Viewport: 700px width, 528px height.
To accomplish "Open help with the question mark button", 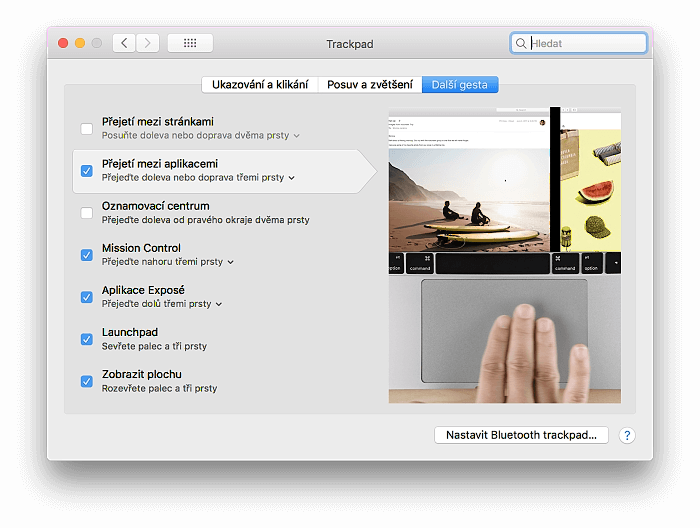I will pyautogui.click(x=627, y=435).
